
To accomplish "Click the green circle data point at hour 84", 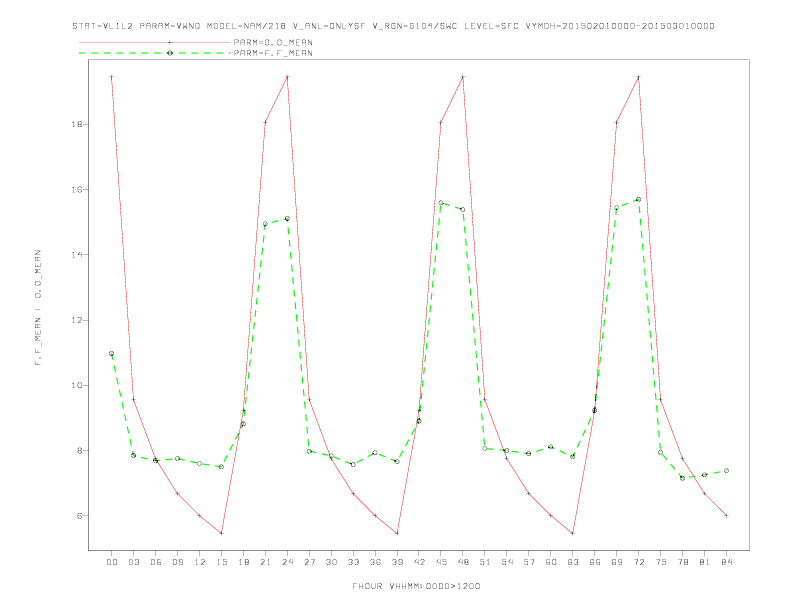I will (726, 471).
